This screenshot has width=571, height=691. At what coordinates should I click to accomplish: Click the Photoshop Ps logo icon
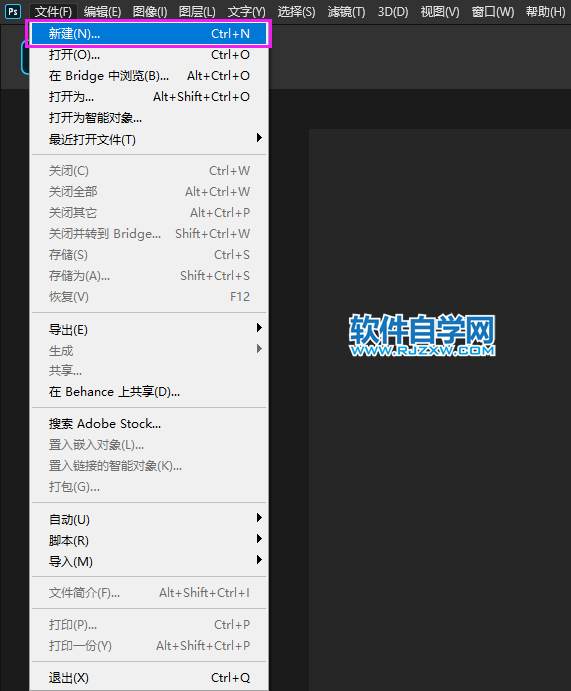13,11
